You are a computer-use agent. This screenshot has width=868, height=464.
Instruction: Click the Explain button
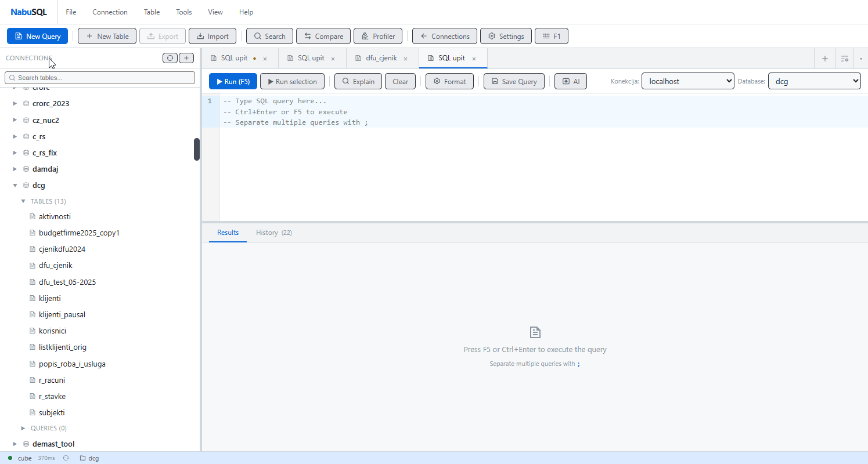[358, 81]
